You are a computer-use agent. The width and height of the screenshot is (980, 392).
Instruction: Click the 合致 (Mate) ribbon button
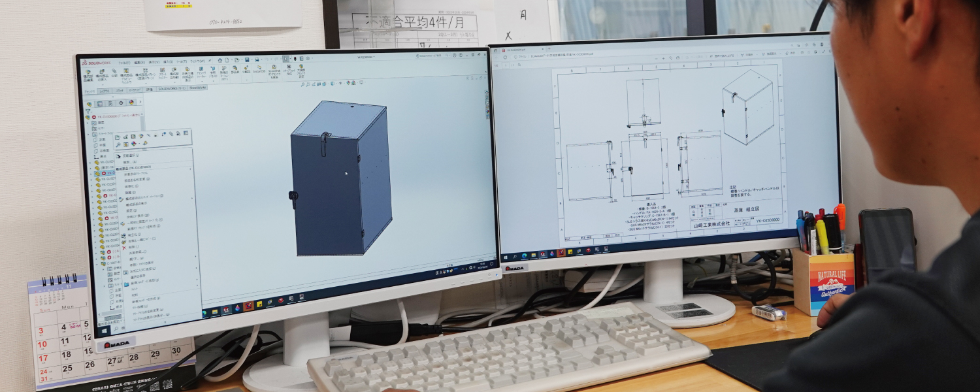[x=114, y=72]
